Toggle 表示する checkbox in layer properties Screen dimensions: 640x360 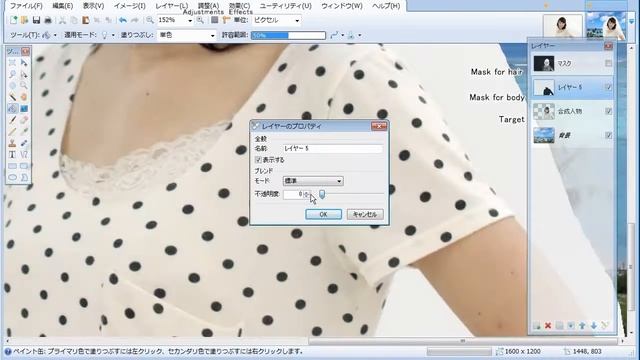click(x=258, y=160)
